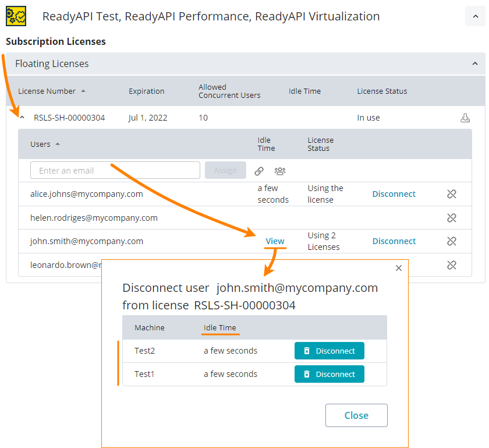Click the invite multiple users group icon
The width and height of the screenshot is (489, 448).
279,170
